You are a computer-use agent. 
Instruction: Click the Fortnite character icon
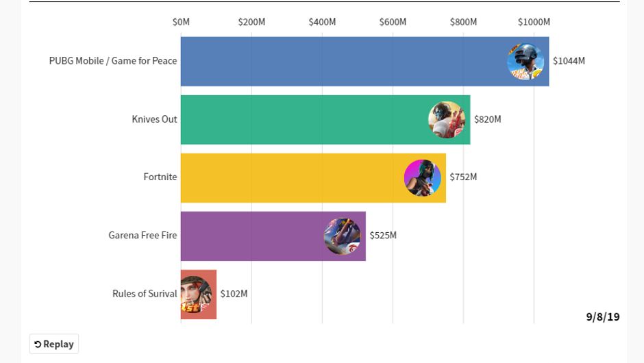click(423, 177)
